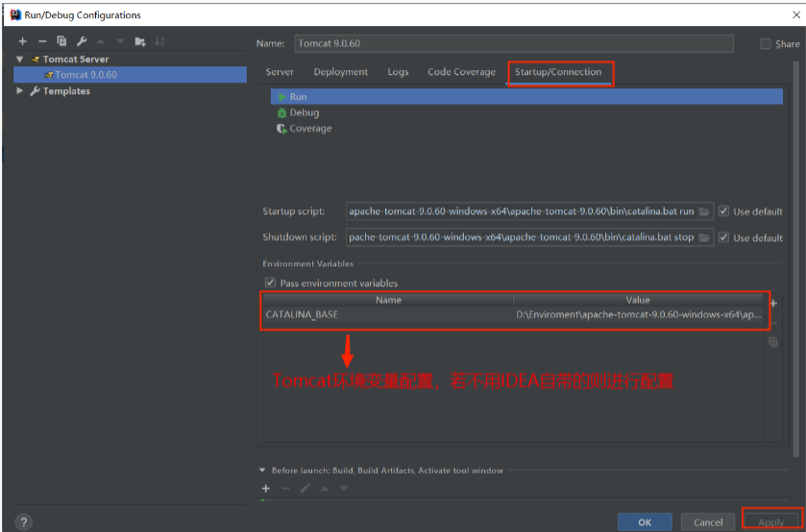The image size is (806, 532).
Task: Remove the selected configuration with minus icon
Action: (42, 41)
